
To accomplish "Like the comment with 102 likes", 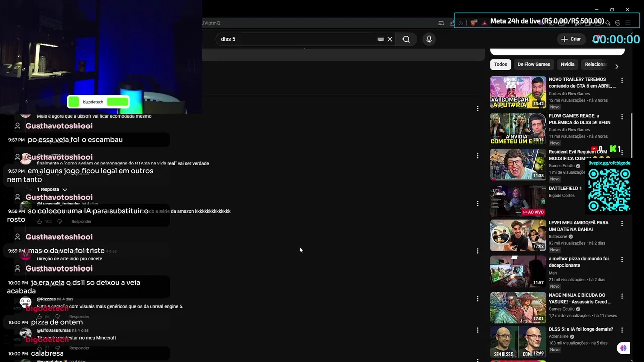I will (40, 222).
